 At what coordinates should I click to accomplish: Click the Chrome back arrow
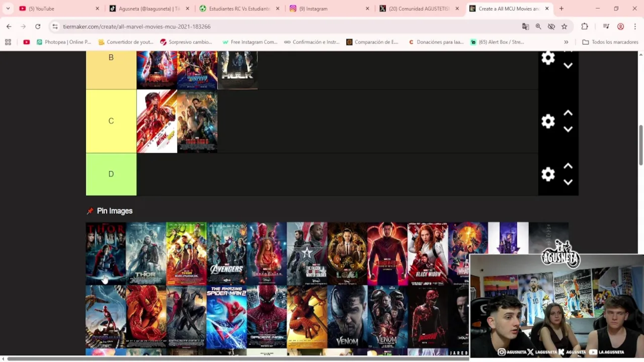coord(9,26)
